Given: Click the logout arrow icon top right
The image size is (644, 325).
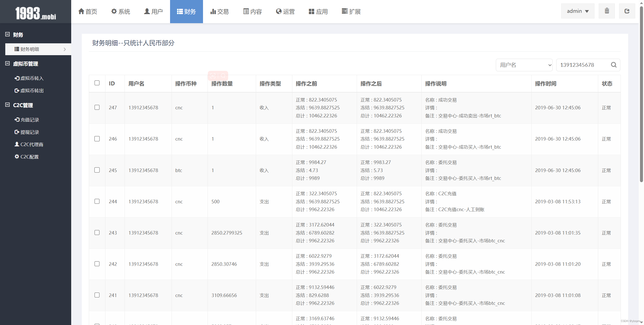Looking at the screenshot, I should pos(627,11).
